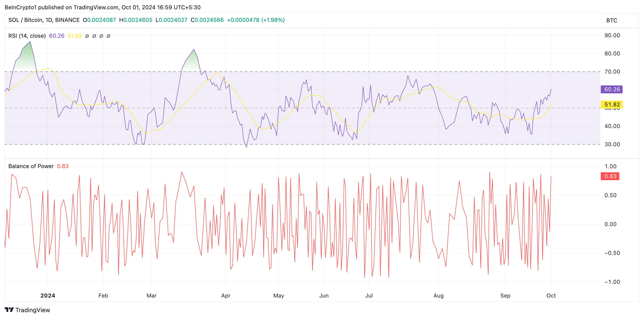
Task: Select the Balance of Power indicator label
Action: [31, 166]
